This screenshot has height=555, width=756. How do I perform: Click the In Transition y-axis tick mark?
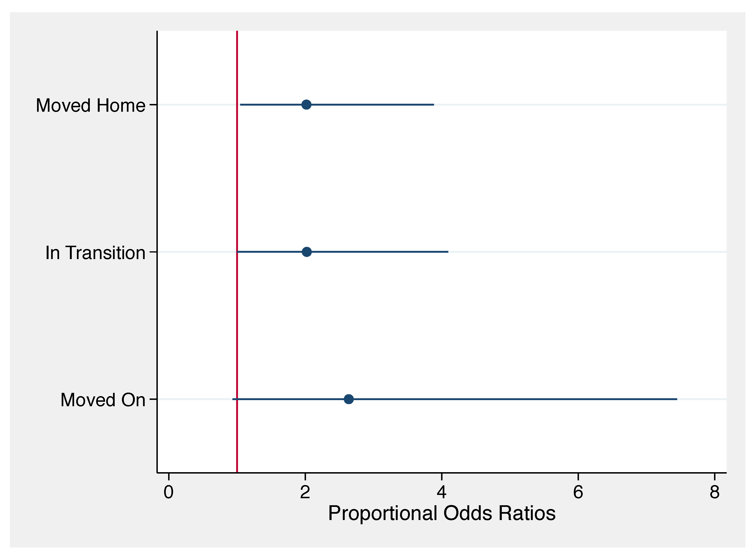pyautogui.click(x=153, y=252)
